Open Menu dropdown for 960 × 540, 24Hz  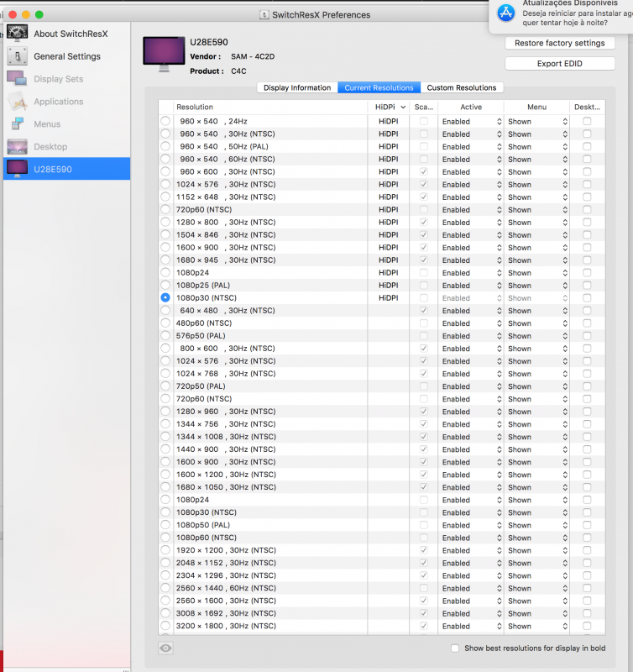537,121
